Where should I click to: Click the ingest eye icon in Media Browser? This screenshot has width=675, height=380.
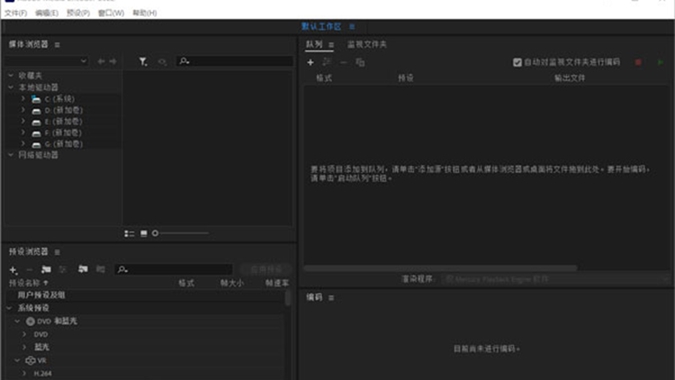162,62
